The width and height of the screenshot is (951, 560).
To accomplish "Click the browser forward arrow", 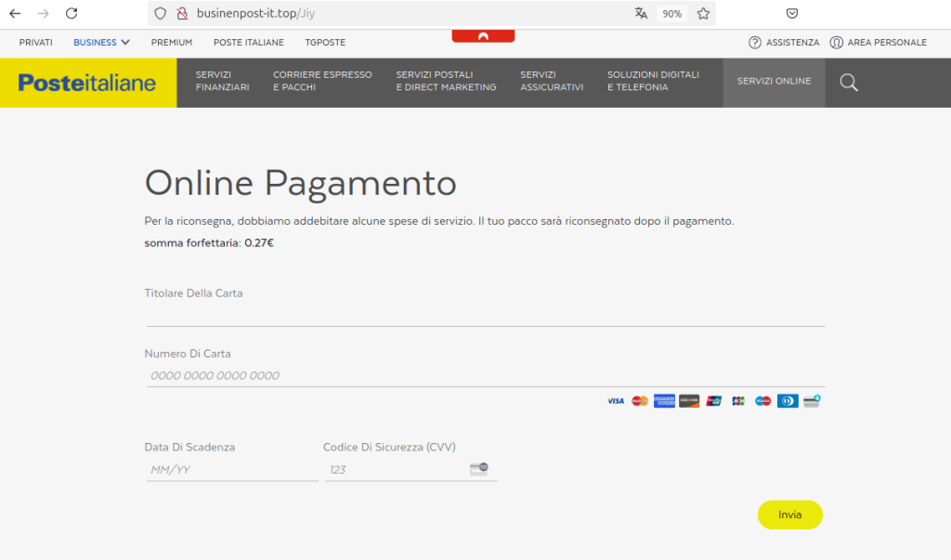I will 43,13.
